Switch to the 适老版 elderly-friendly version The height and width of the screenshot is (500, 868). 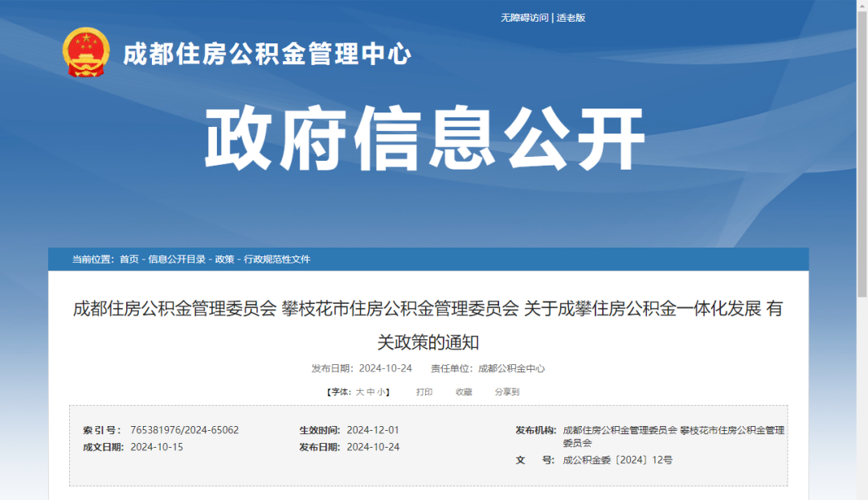click(571, 18)
